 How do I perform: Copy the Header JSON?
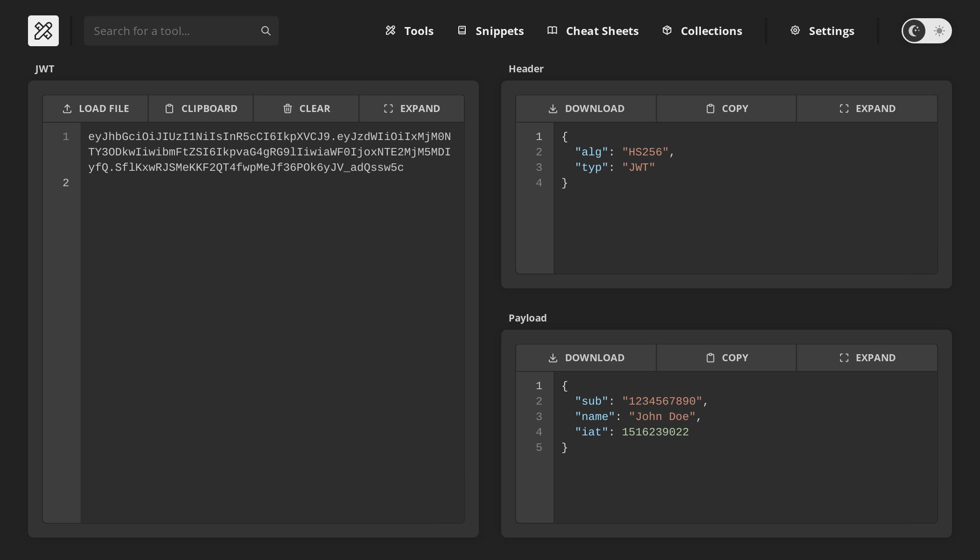point(726,109)
